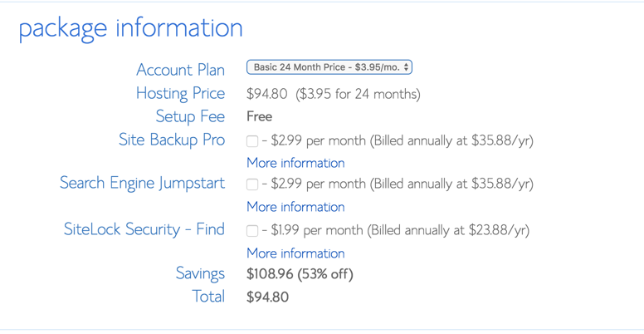Enable the Site Backup Pro checkbox
644x334 pixels.
(x=252, y=141)
